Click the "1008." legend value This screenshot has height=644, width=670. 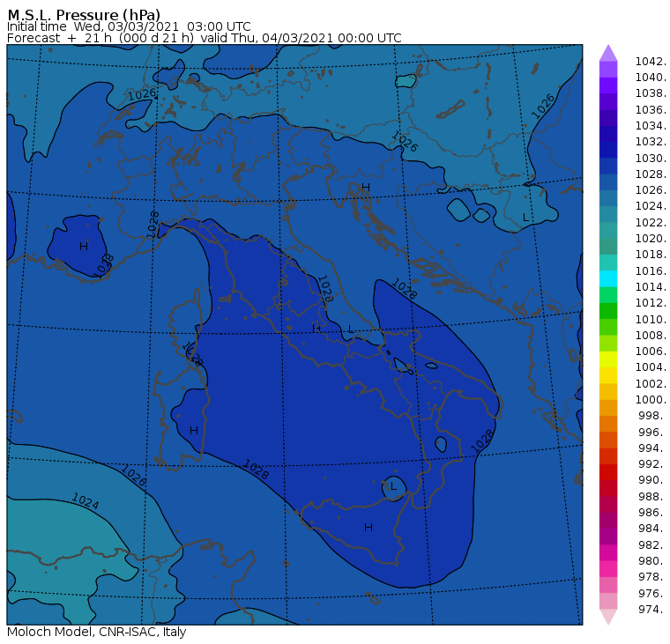pos(651,336)
